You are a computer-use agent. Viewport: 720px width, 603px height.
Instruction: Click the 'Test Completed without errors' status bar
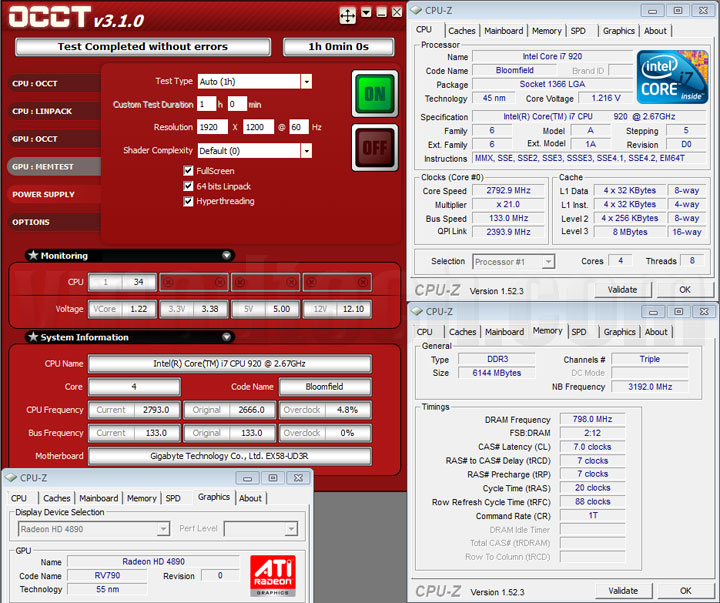pos(143,47)
